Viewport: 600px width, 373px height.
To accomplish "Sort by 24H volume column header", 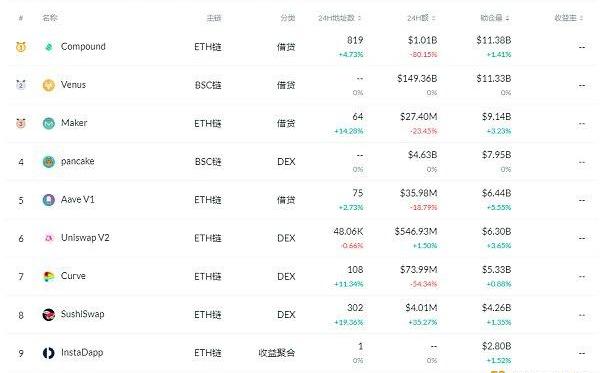I will (421, 18).
